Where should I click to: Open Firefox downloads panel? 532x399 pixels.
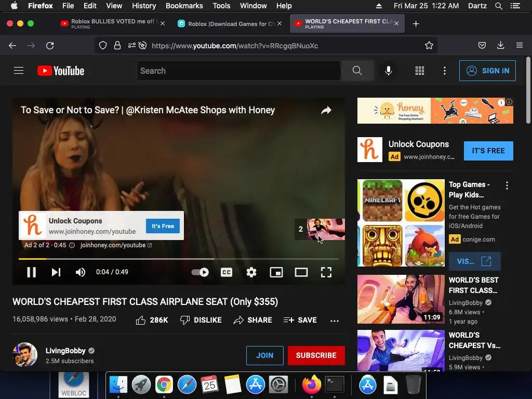(500, 46)
